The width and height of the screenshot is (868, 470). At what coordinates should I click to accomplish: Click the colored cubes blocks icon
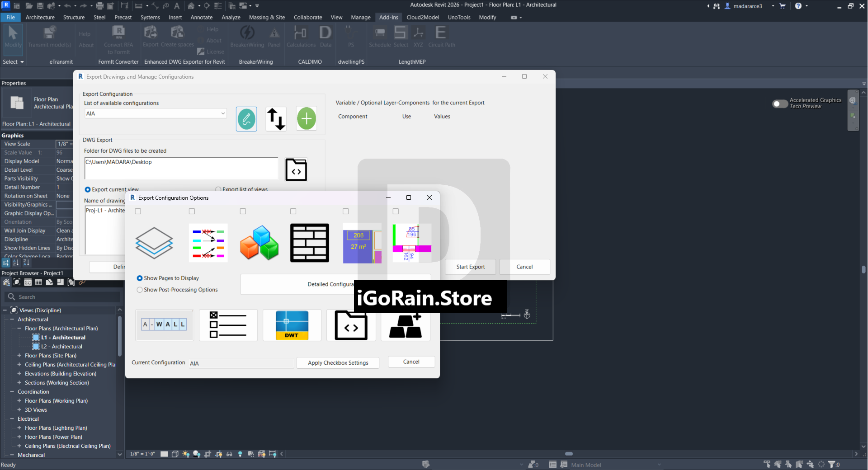259,243
